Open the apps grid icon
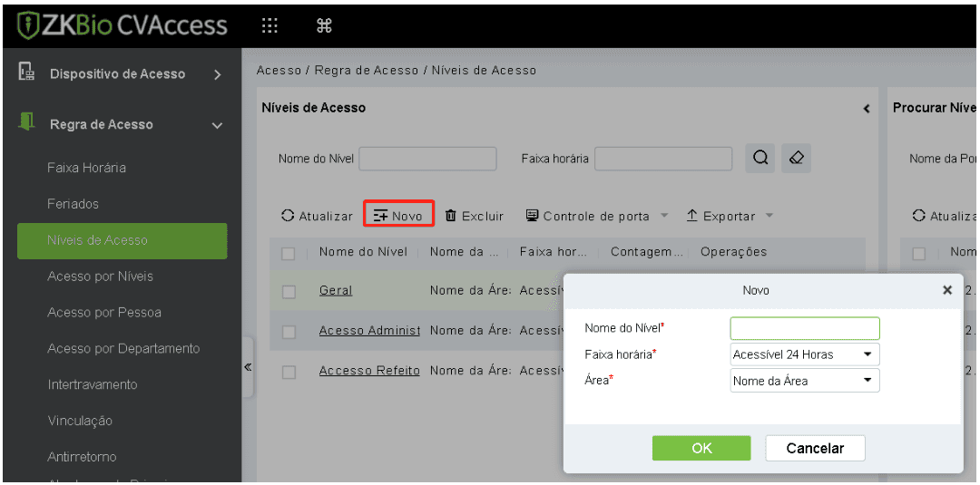 click(x=269, y=25)
